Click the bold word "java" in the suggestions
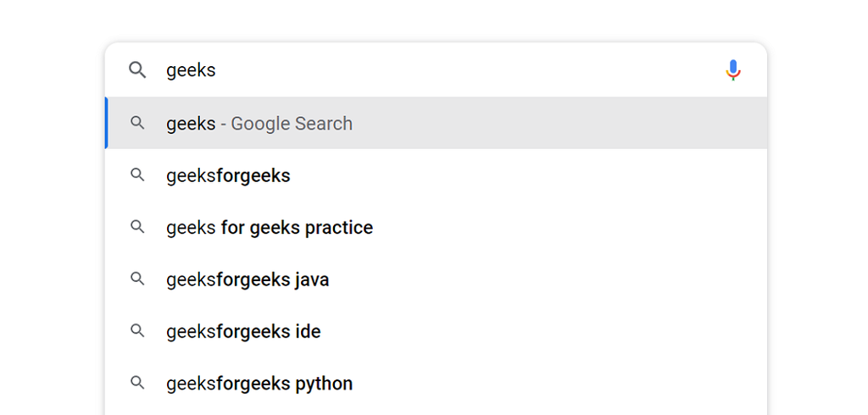The image size is (868, 415). click(x=312, y=280)
